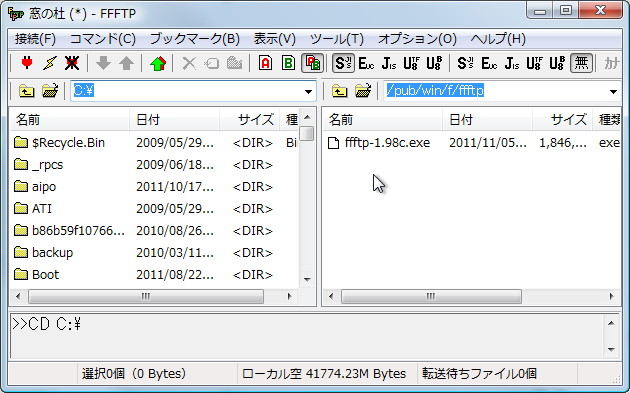The width and height of the screenshot is (630, 393).
Task: Open the ブックマーク(B) menu
Action: tap(195, 39)
